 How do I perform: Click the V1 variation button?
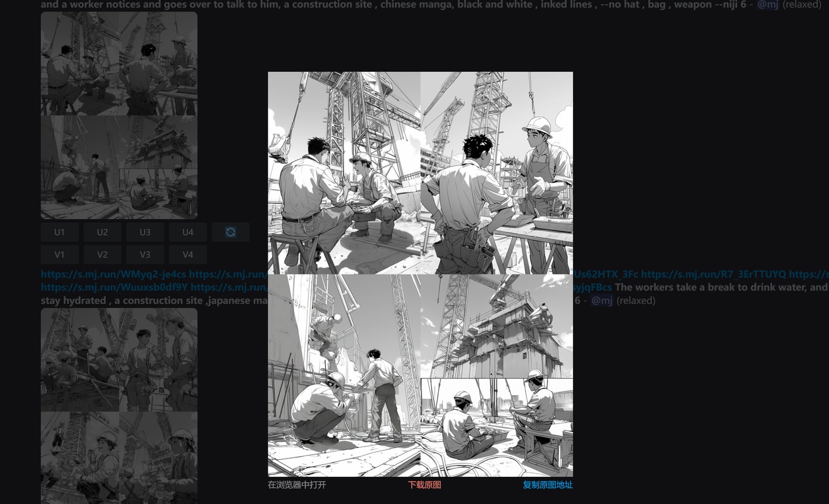59,254
